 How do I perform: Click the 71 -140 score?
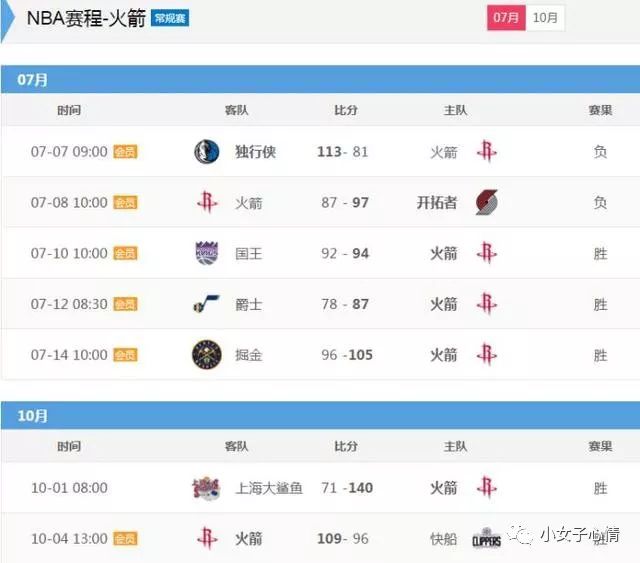point(347,488)
